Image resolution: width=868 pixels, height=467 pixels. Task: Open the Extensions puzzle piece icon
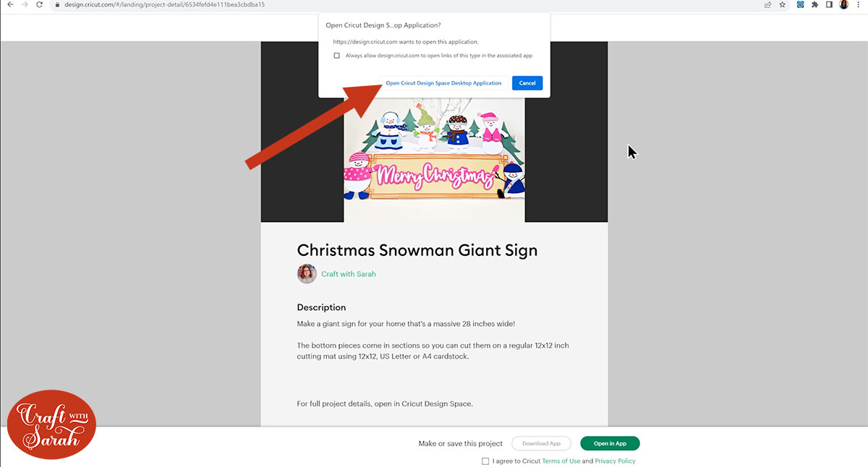tap(815, 4)
